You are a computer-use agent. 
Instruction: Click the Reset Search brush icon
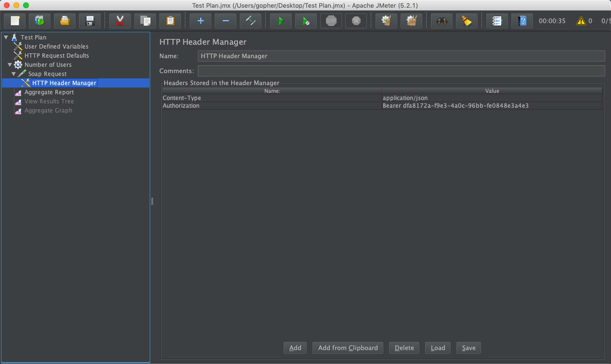coord(467,21)
